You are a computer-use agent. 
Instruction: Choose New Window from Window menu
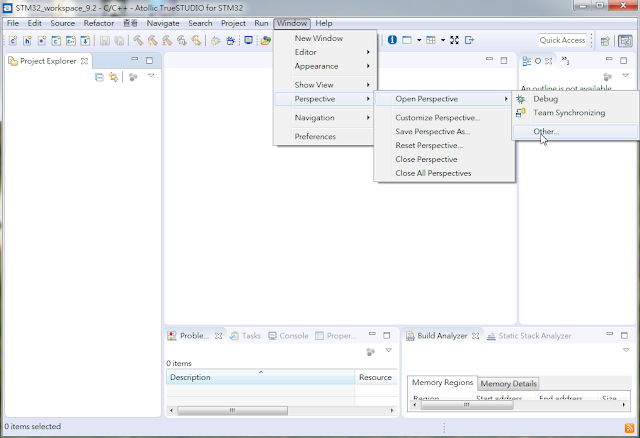[x=325, y=38]
